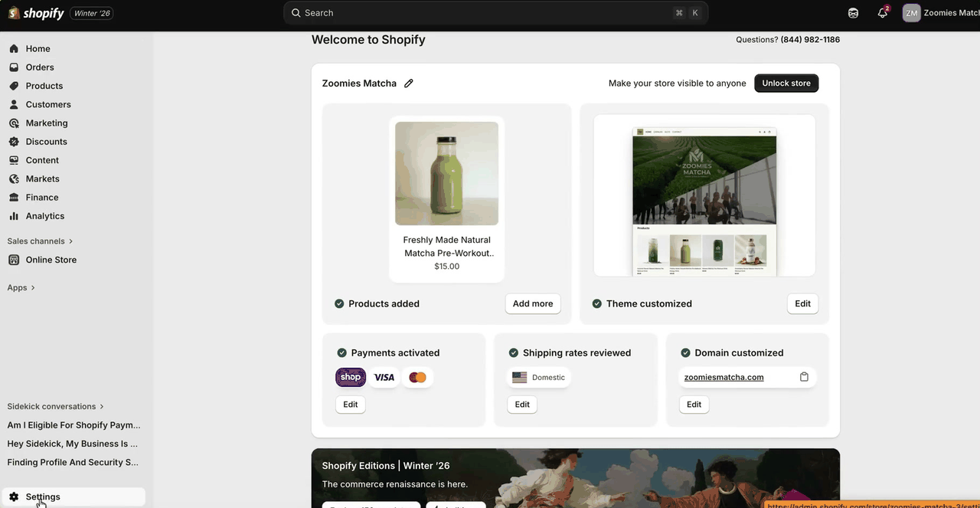980x508 pixels.
Task: Click the Products tag icon
Action: pos(14,86)
